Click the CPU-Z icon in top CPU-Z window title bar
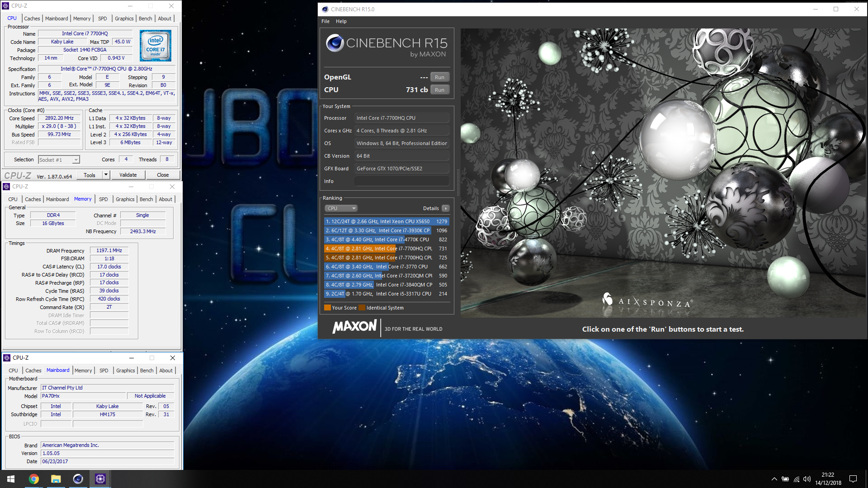Viewport: 868px width, 488px height. tap(5, 6)
